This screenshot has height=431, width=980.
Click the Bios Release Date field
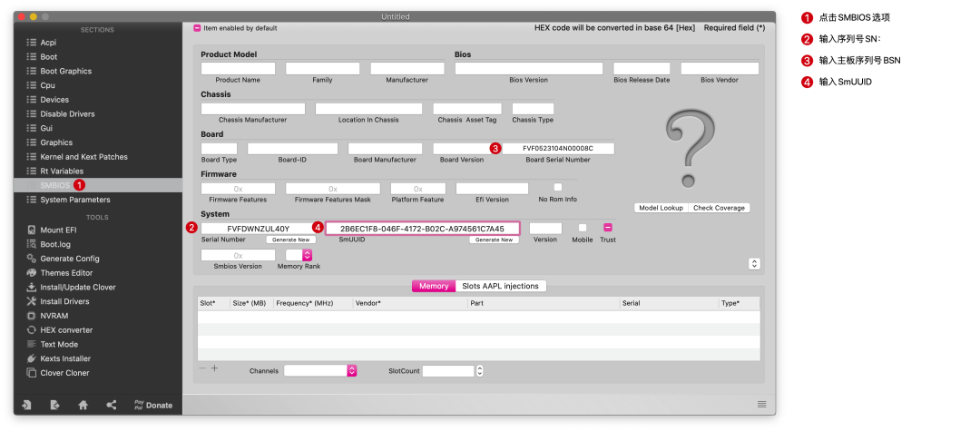click(x=642, y=69)
